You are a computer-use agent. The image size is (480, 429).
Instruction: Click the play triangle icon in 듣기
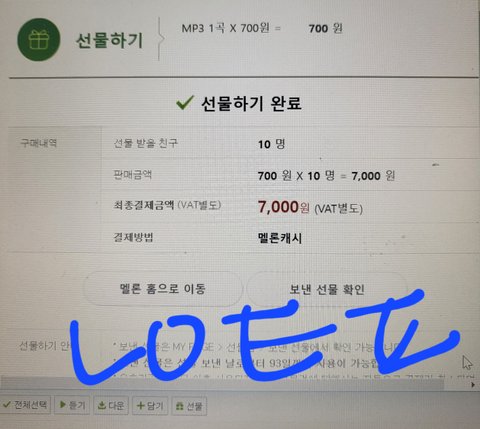(62, 405)
